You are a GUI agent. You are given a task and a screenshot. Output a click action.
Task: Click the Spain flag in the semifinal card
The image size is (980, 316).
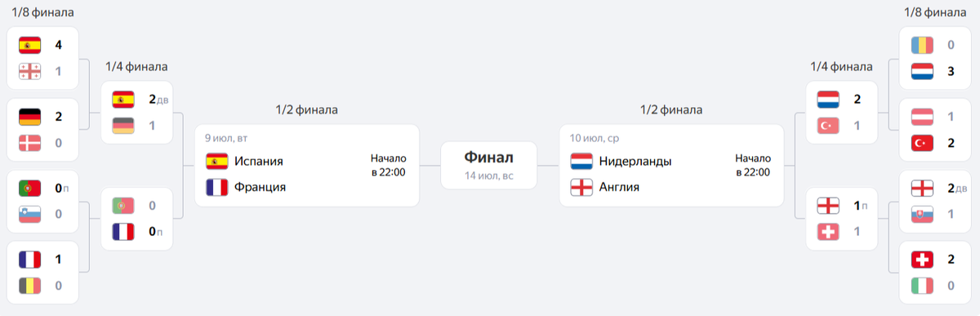tap(216, 161)
